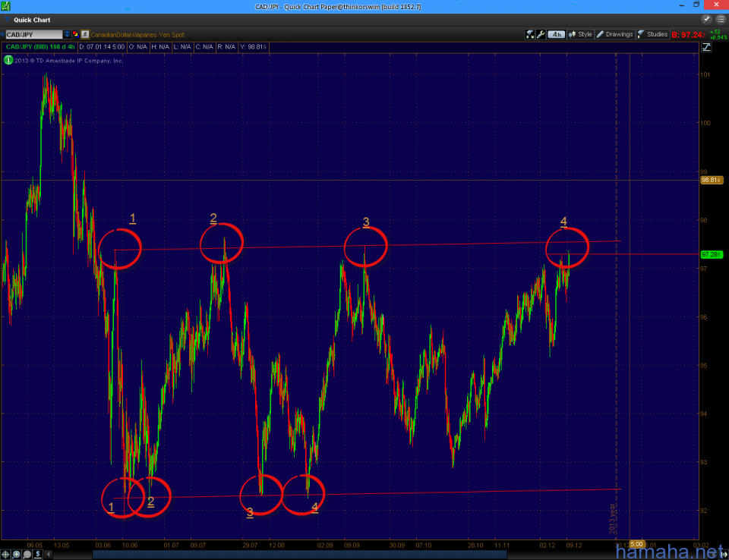Click the +0.64% change value
Image resolution: width=729 pixels, height=560 pixels.
point(719,38)
